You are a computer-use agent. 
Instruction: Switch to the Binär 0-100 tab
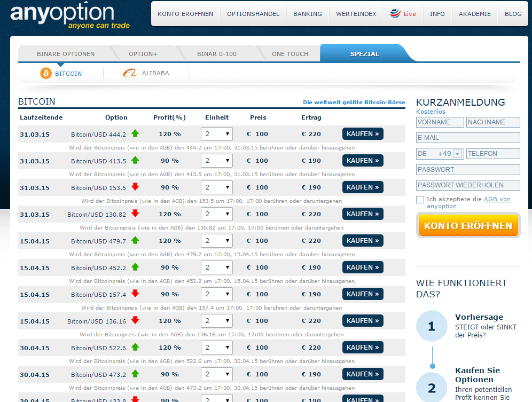(x=217, y=54)
